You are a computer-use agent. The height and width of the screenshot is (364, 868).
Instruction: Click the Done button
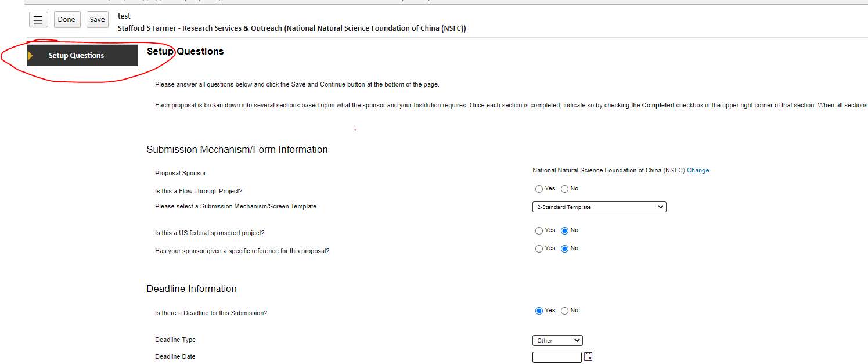[x=66, y=20]
